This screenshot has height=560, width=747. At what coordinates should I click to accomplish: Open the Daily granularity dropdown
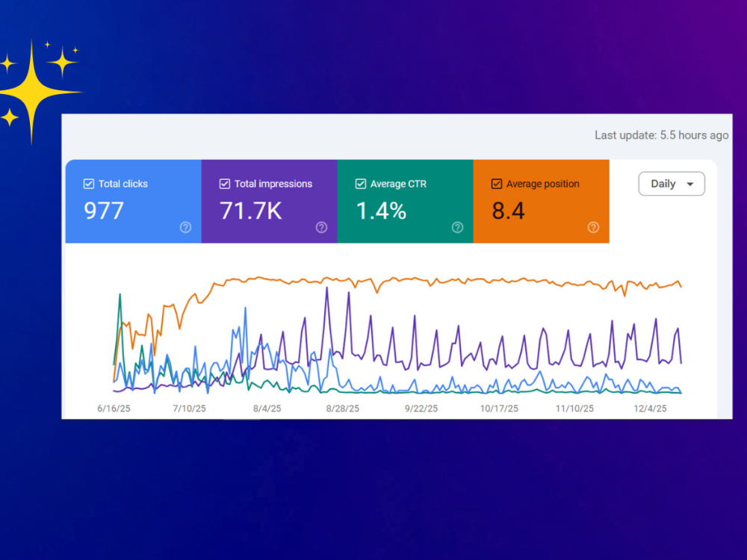coord(672,184)
